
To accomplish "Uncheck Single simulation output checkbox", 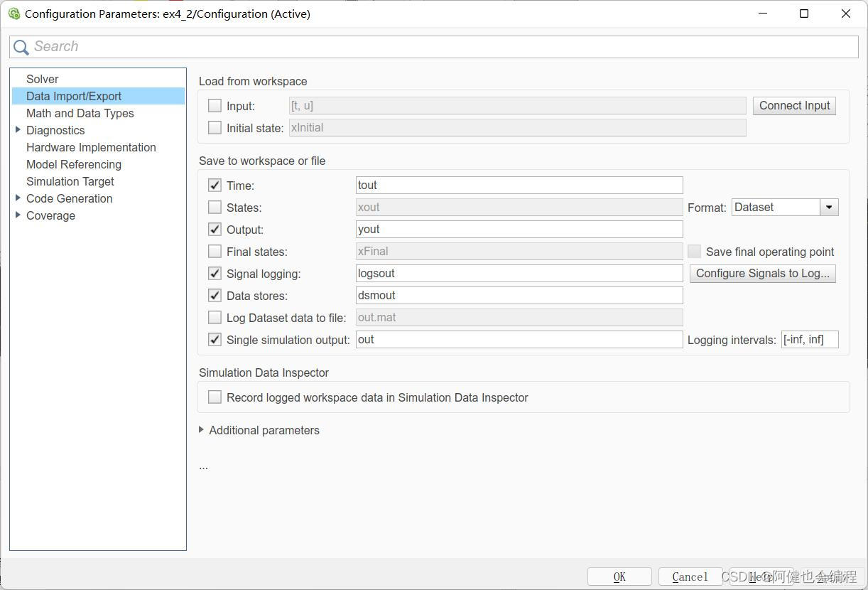I will pyautogui.click(x=215, y=340).
